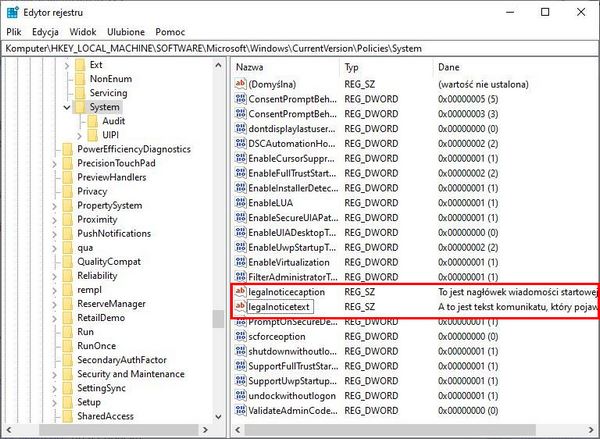Image resolution: width=600 pixels, height=439 pixels.
Task: Expand the PushNotifications tree node
Action: click(54, 233)
